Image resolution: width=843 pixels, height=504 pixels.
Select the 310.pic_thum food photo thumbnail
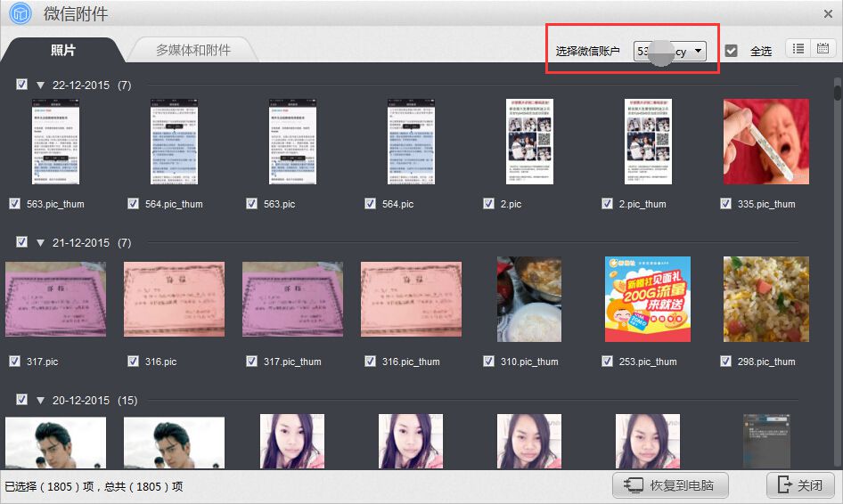click(528, 299)
